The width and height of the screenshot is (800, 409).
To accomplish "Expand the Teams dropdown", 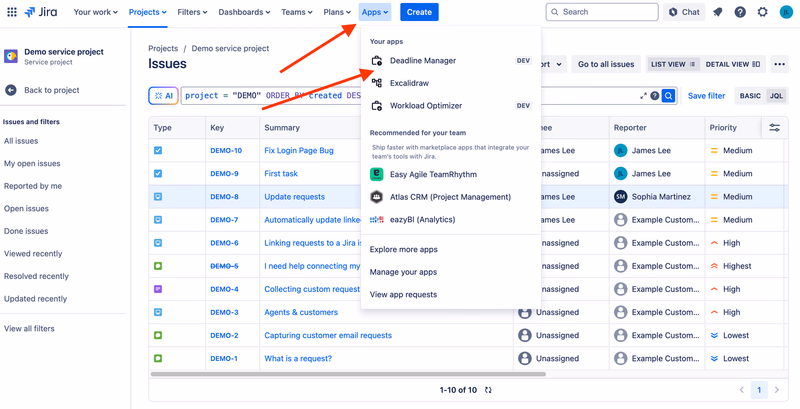I will [297, 12].
